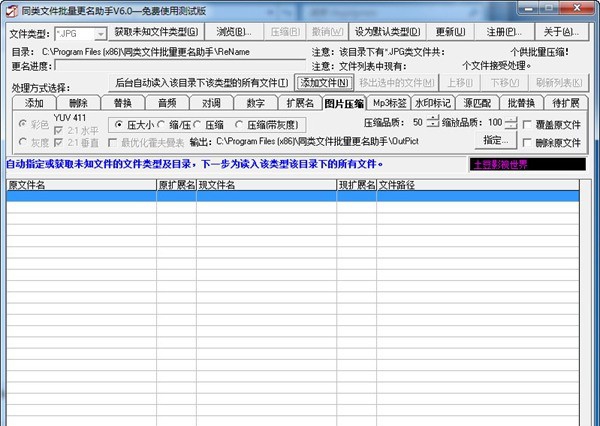Click the output path text ending in OutPict

click(x=317, y=141)
